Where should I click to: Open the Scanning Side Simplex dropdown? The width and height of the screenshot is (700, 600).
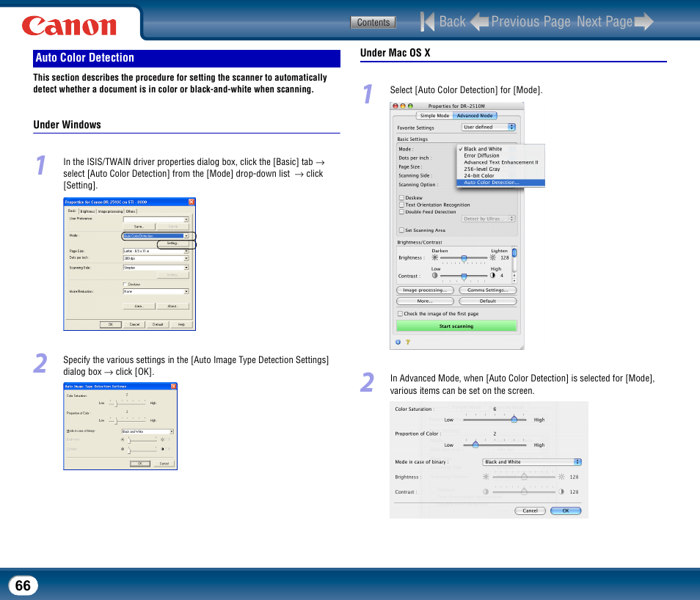[156, 268]
